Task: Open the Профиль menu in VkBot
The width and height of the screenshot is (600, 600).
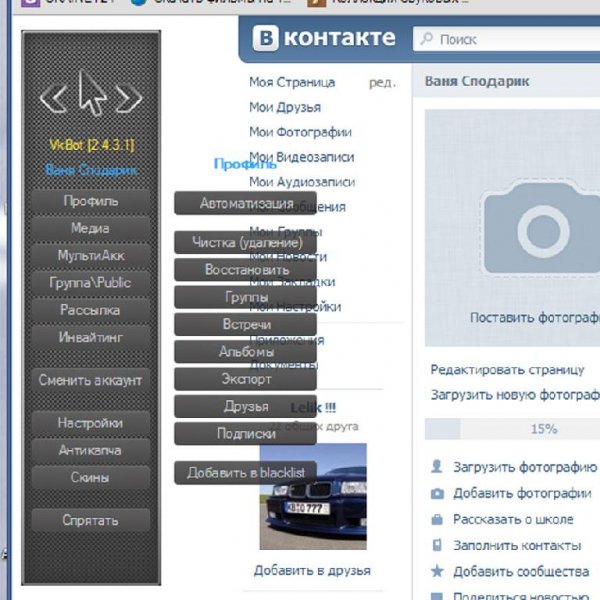Action: pyautogui.click(x=91, y=201)
